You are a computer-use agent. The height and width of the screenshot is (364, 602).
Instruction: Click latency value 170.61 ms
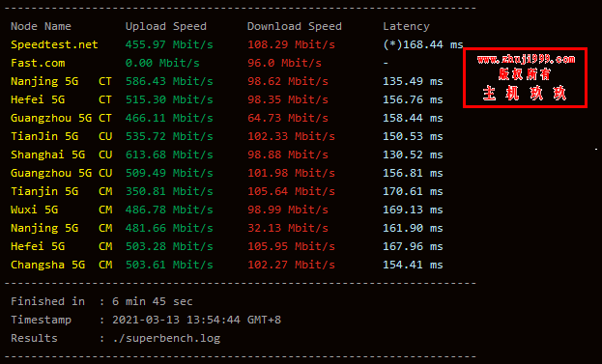[413, 191]
